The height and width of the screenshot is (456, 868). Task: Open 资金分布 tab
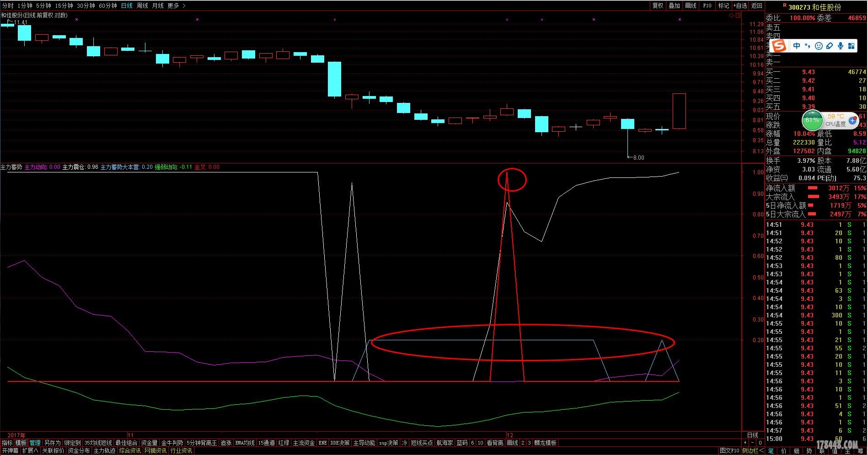click(79, 451)
